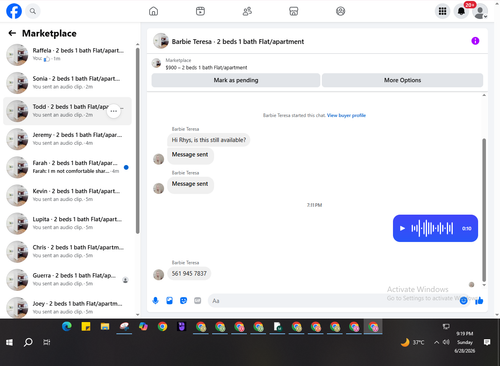Viewport: 500px width, 366px height.
Task: Seek within the audio clip waveform
Action: point(432,228)
